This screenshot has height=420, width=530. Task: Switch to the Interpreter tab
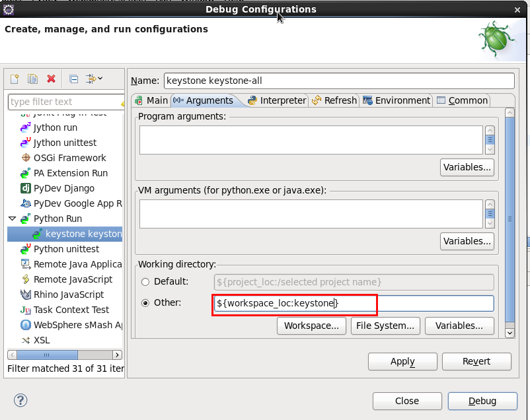click(277, 100)
